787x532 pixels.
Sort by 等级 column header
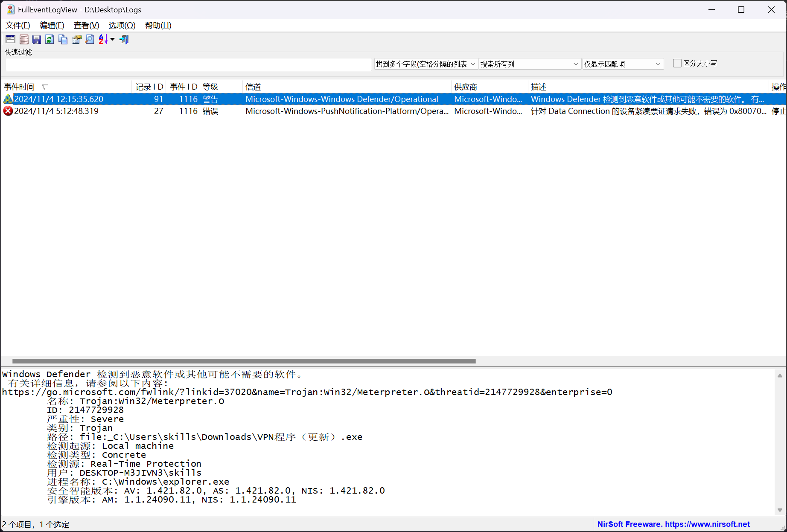click(x=221, y=87)
